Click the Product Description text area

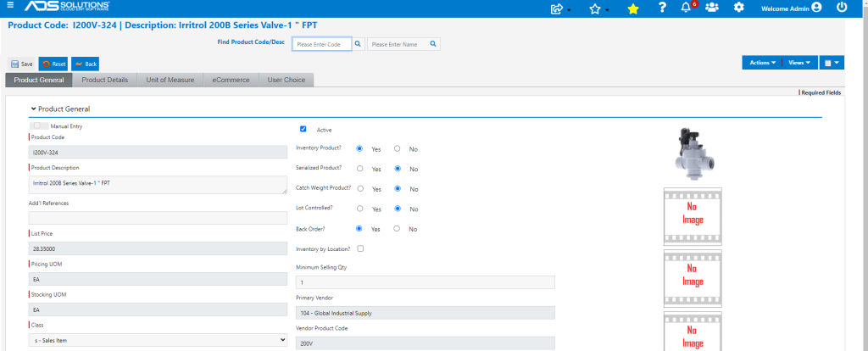(x=158, y=185)
